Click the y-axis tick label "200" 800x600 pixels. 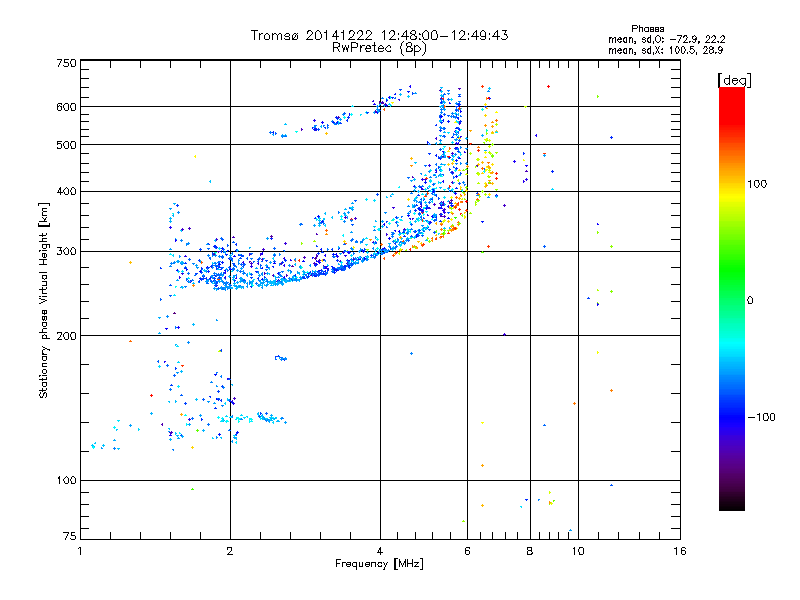(x=66, y=336)
